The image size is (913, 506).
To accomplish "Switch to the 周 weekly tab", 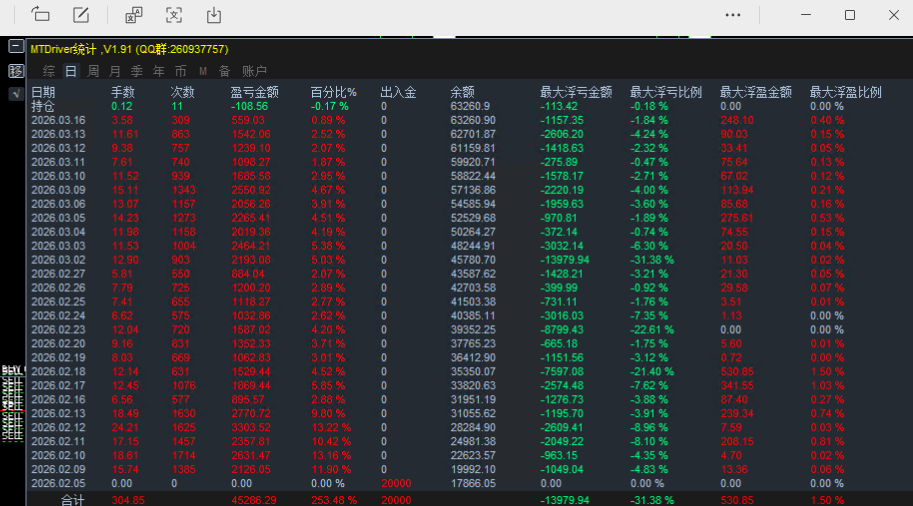I will pyautogui.click(x=93, y=71).
